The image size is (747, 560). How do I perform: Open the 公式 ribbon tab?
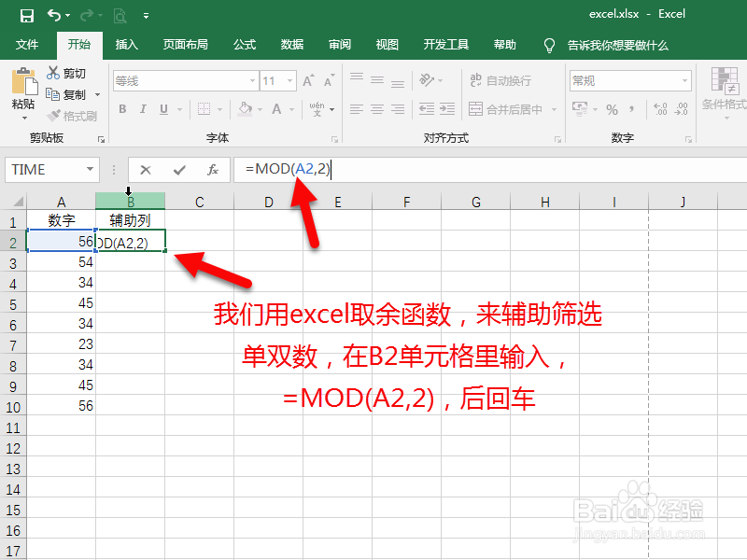tap(245, 44)
